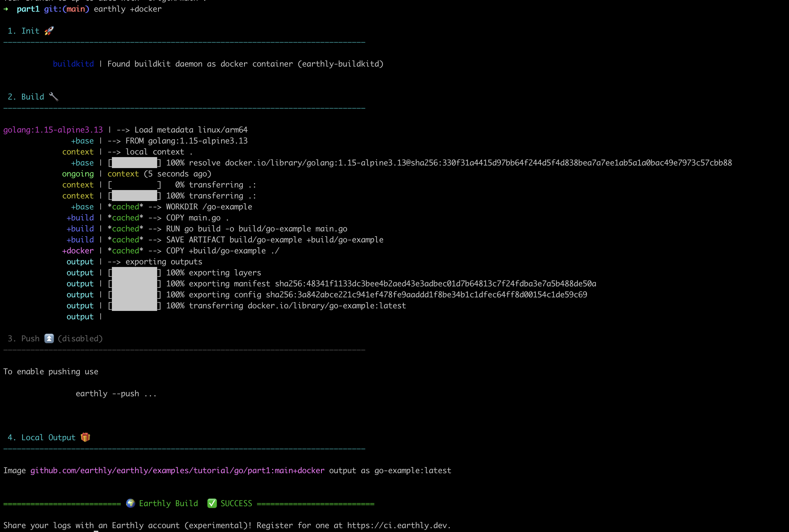Click the manifest sha256:48341f11 hash

[x=436, y=284]
